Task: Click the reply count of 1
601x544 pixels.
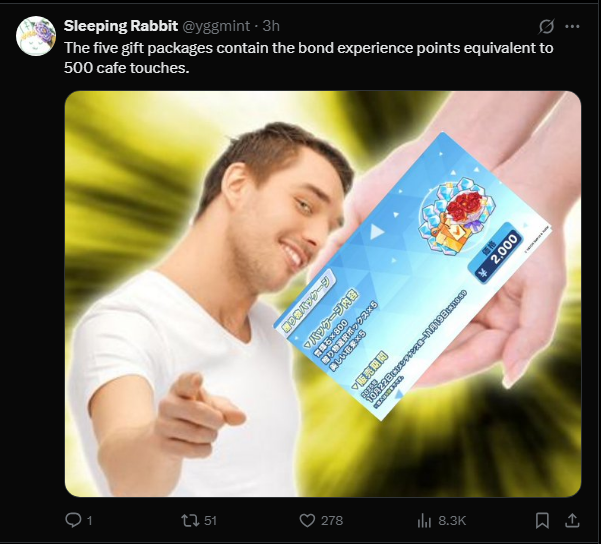Action: click(89, 521)
